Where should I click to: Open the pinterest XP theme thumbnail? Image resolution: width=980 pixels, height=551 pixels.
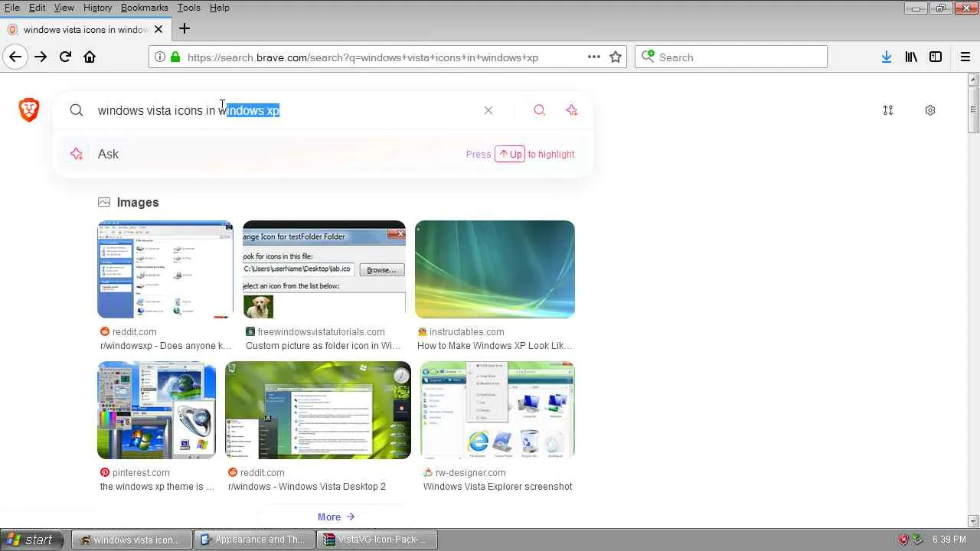(x=156, y=410)
